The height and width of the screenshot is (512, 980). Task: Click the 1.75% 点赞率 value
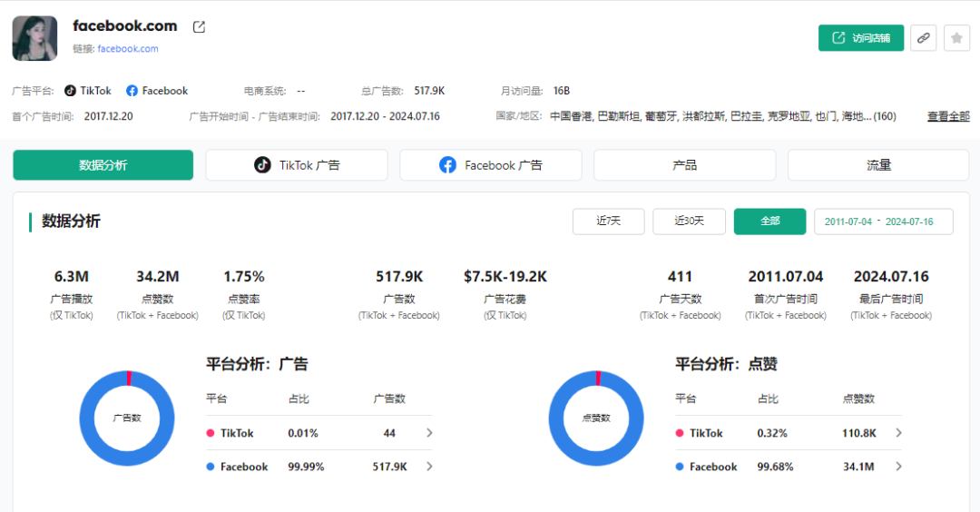244,276
